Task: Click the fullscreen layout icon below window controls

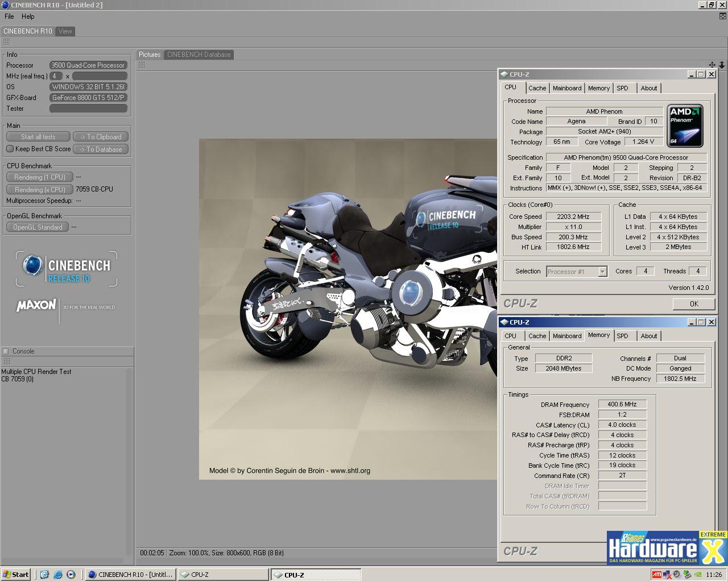Action: [x=723, y=16]
